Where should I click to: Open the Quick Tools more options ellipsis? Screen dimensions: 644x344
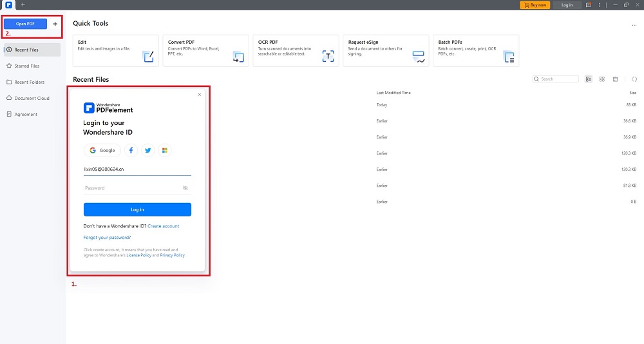(x=634, y=25)
